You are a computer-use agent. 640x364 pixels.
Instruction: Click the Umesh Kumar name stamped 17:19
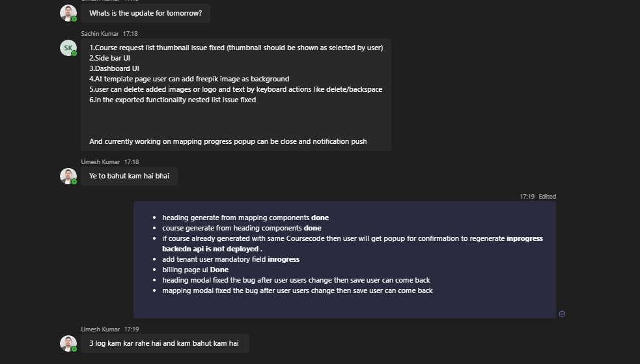(x=100, y=329)
